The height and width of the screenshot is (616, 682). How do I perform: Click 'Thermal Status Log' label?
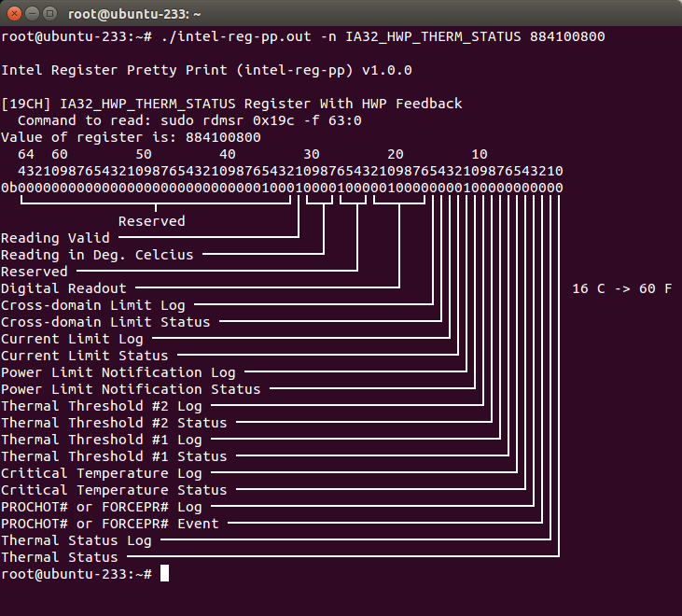coord(77,540)
